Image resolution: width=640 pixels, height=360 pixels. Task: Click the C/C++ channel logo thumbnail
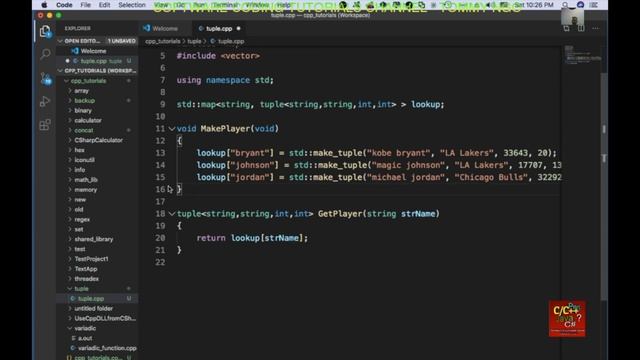click(x=567, y=319)
